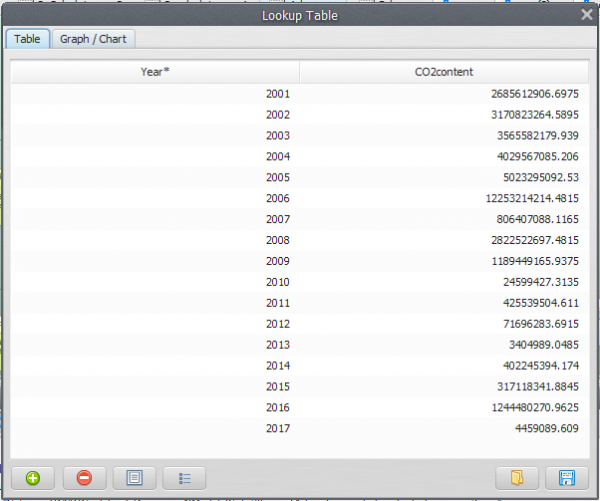Close the Lookup Table dialog

[x=587, y=15]
